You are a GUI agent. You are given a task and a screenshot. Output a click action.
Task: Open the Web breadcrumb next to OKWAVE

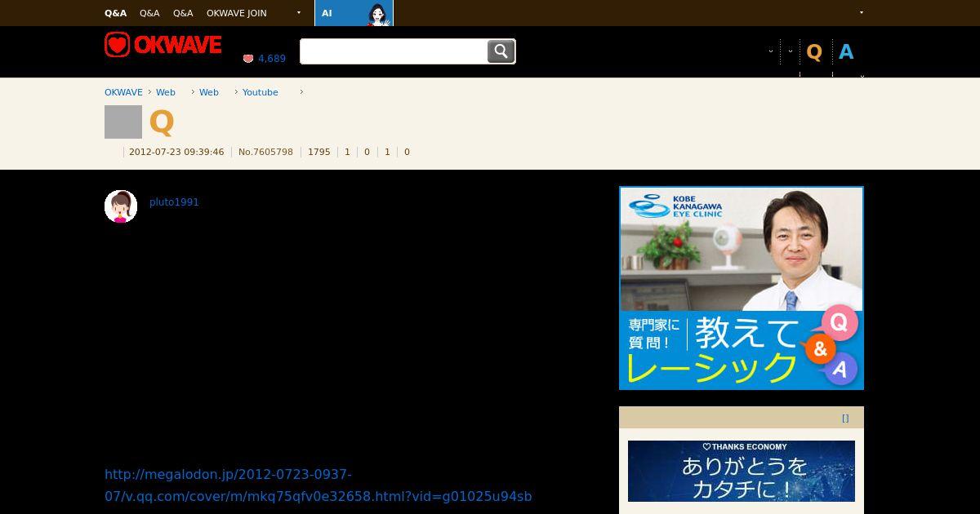[x=166, y=92]
